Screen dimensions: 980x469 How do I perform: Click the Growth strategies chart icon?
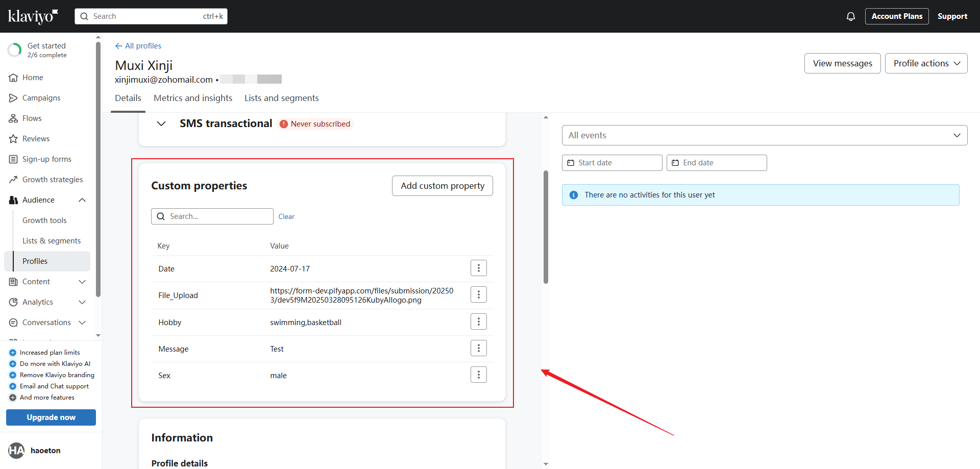[x=13, y=180]
